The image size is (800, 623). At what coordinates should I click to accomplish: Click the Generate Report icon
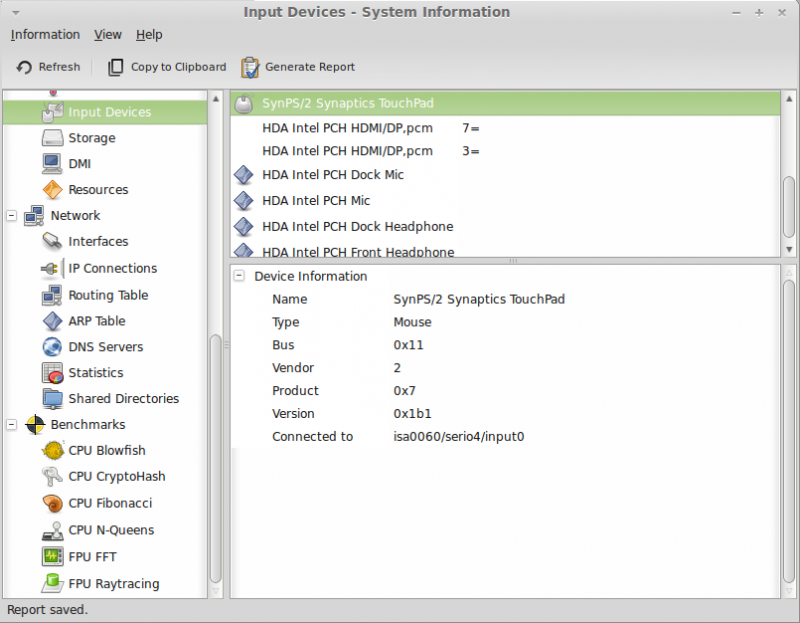[x=250, y=67]
